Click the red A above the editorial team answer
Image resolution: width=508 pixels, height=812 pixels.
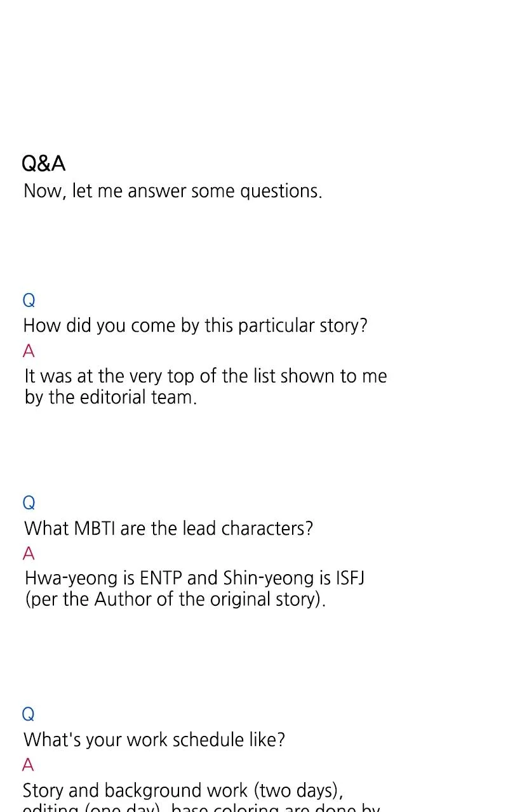29,351
